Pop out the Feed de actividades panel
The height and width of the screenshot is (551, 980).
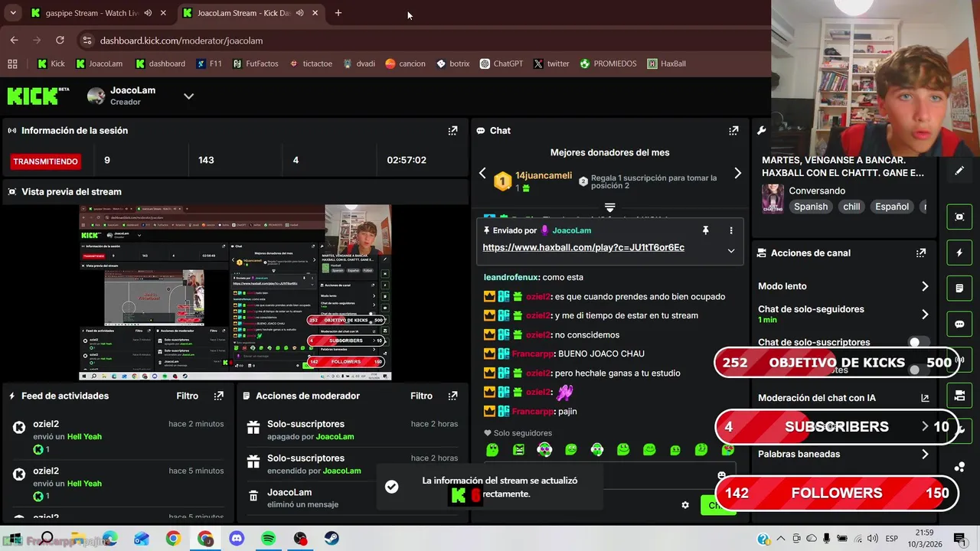pos(219,396)
